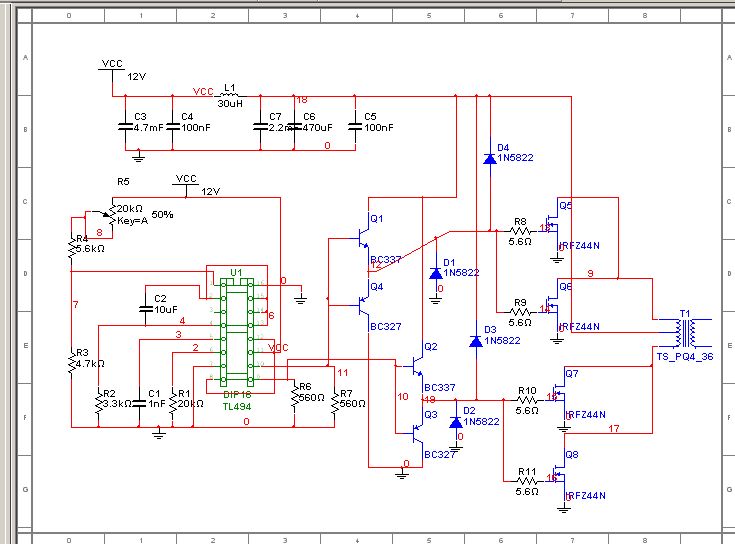This screenshot has width=735, height=544.
Task: Select MOSFET Q5 IRFZ44N
Action: (553, 226)
